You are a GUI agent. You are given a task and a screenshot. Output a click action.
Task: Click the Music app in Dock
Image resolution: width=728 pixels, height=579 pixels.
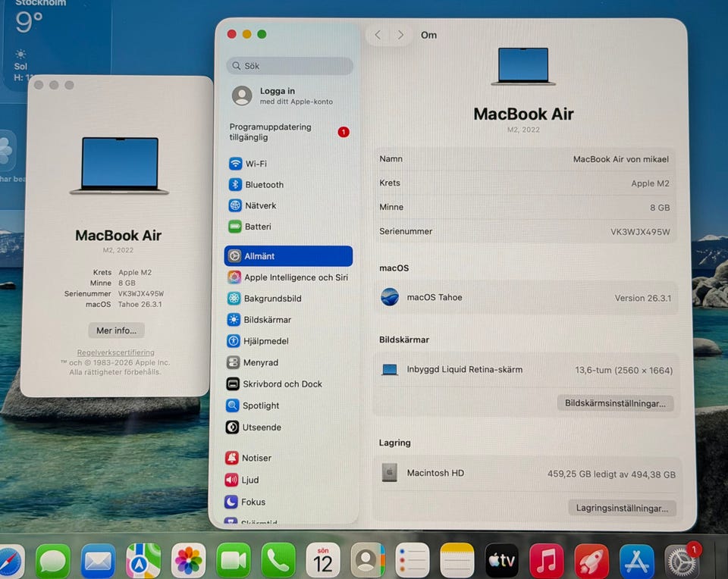tap(546, 561)
